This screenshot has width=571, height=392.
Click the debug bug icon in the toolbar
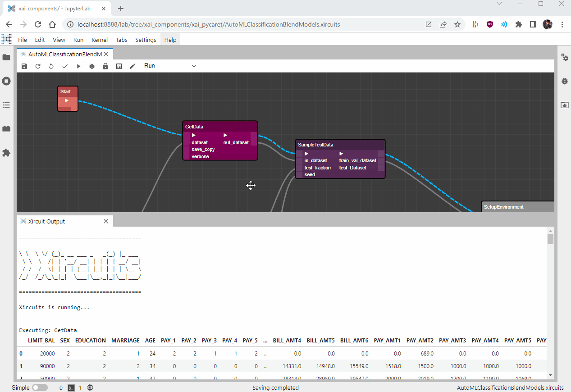(92, 66)
